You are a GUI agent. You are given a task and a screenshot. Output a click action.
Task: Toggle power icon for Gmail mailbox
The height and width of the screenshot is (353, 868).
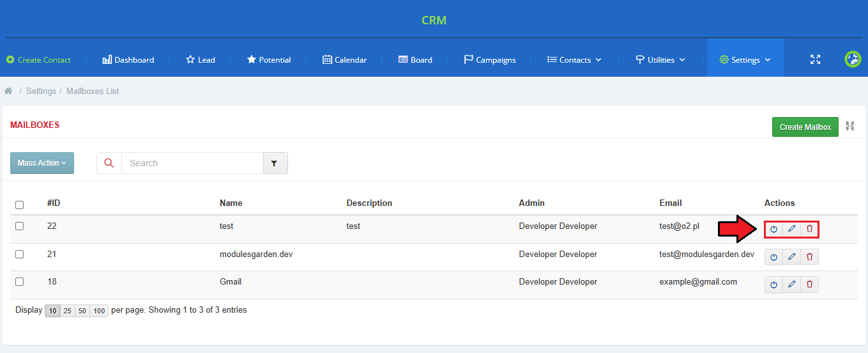[773, 285]
